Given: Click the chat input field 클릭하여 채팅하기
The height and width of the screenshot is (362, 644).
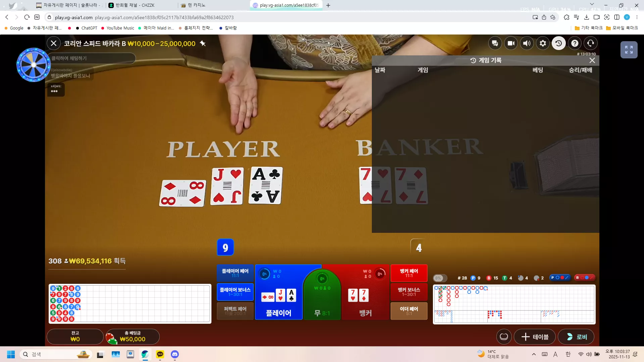Looking at the screenshot, I should coord(91,58).
